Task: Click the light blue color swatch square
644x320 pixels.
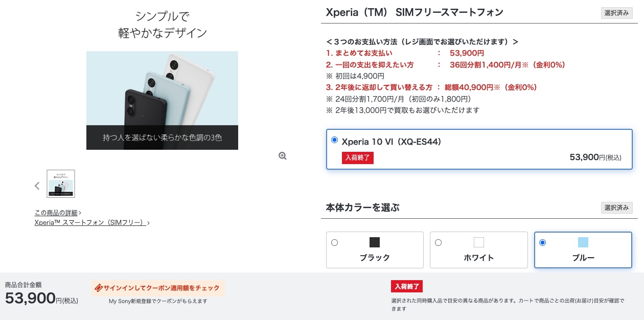Action: pyautogui.click(x=583, y=242)
